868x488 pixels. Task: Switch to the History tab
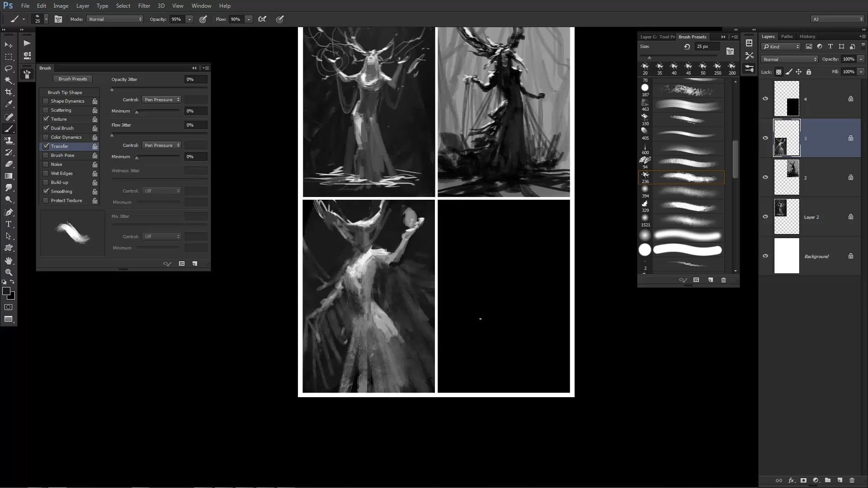(x=807, y=37)
